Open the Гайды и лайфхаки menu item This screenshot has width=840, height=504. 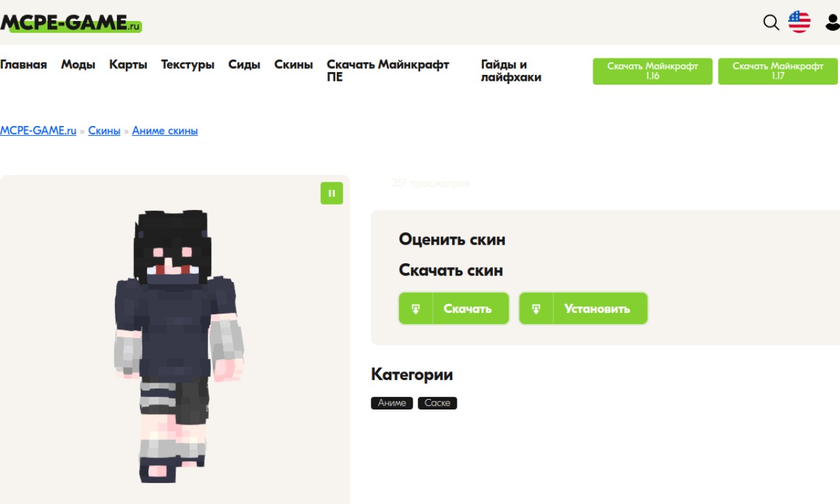point(511,71)
